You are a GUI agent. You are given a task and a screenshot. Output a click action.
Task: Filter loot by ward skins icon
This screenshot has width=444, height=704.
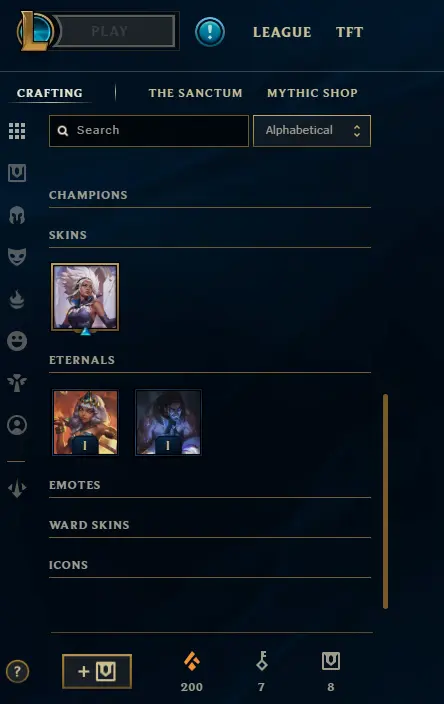tap(17, 383)
